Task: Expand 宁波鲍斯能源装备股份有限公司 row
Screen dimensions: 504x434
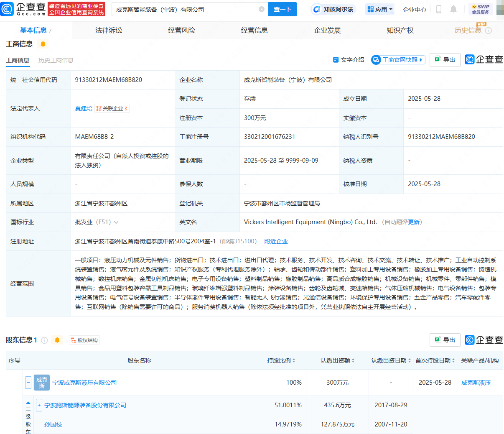Action: pyautogui.click(x=39, y=405)
